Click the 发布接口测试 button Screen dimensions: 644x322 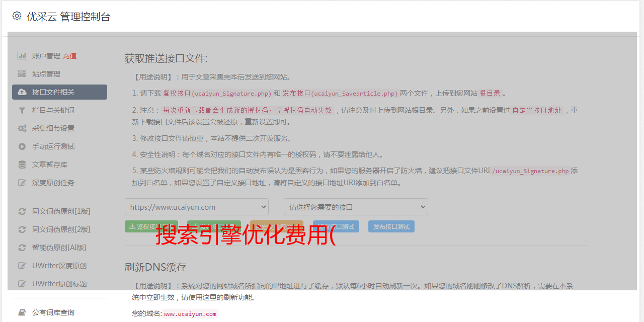(391, 226)
